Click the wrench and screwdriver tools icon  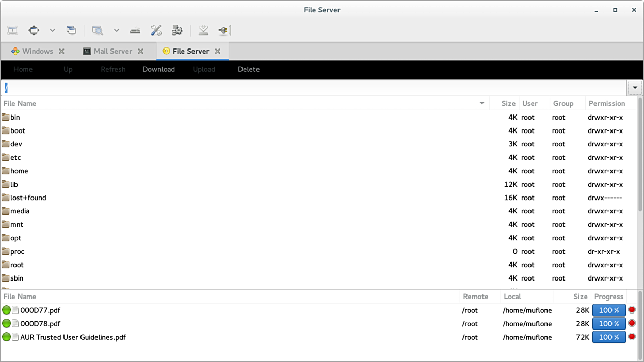click(156, 30)
